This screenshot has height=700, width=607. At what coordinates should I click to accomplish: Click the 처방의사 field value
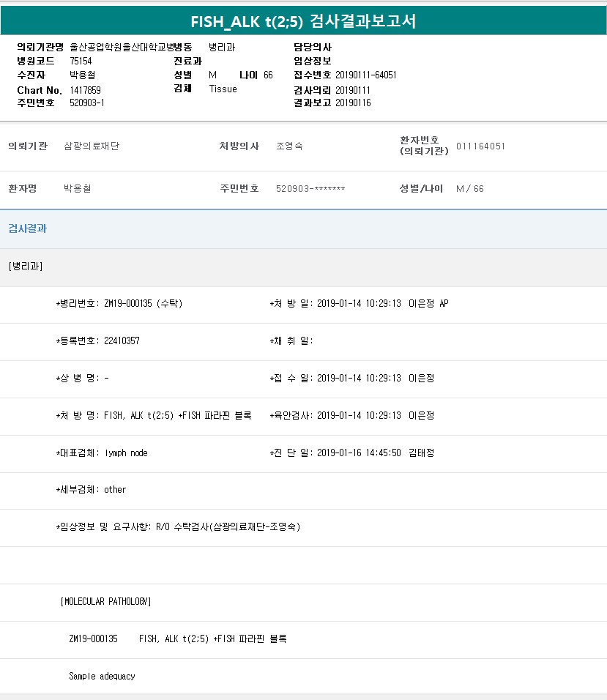point(289,146)
